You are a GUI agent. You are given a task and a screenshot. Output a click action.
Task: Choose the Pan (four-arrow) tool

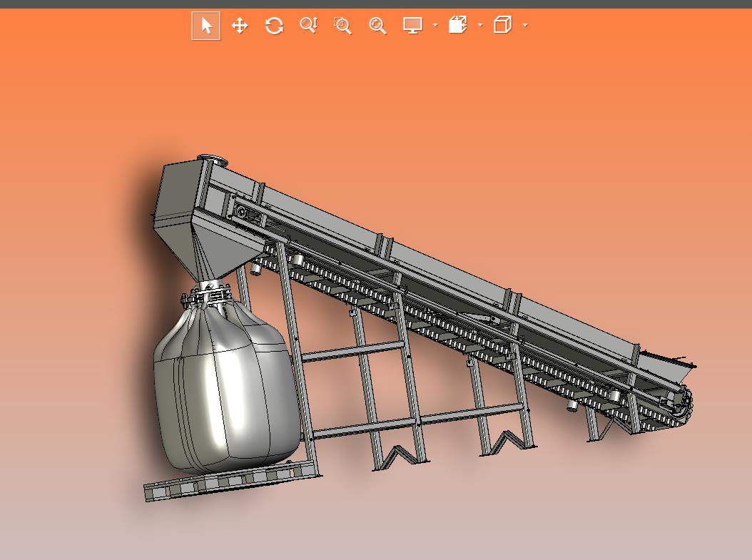tap(240, 26)
